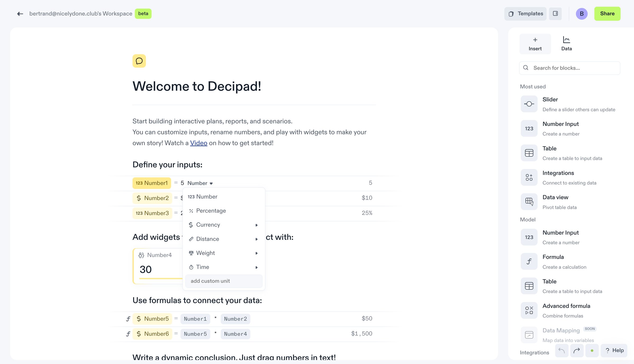The image size is (634, 364).
Task: Select Percentage in the unit menu
Action: [x=224, y=211]
